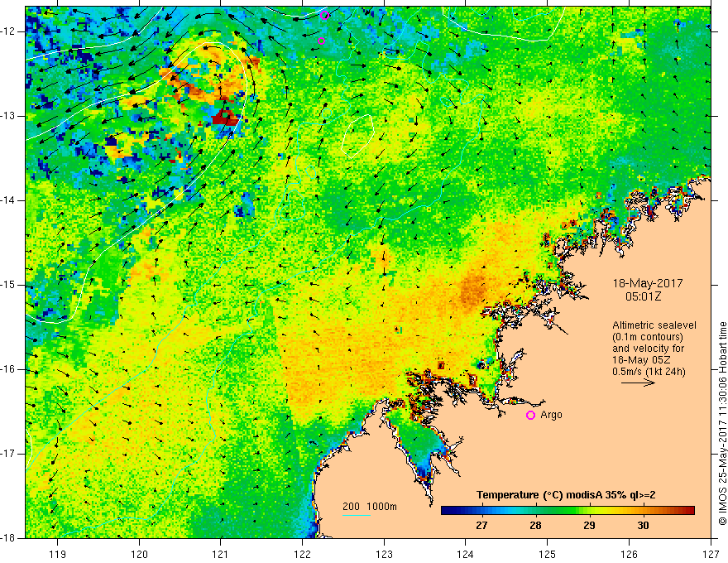728x563 pixels.
Task: Click the longitude axis label '123'
Action: 384,555
